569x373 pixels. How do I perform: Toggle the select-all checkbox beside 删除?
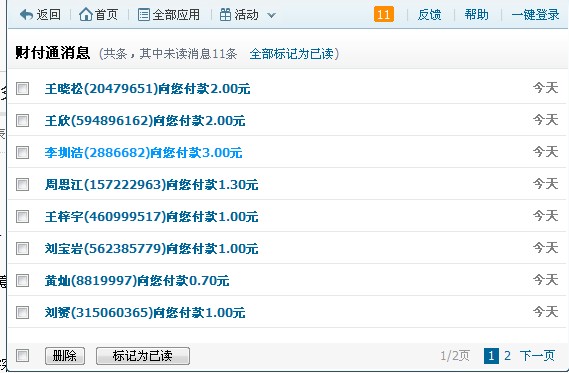pos(22,355)
